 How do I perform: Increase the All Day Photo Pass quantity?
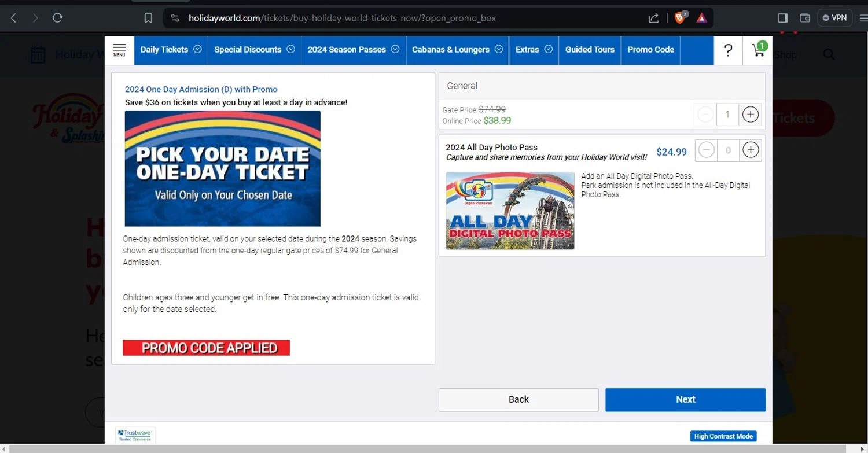(750, 150)
